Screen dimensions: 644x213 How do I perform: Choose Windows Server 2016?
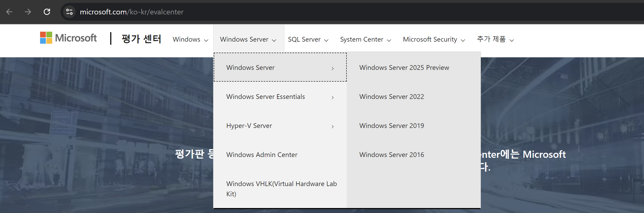[414, 155]
